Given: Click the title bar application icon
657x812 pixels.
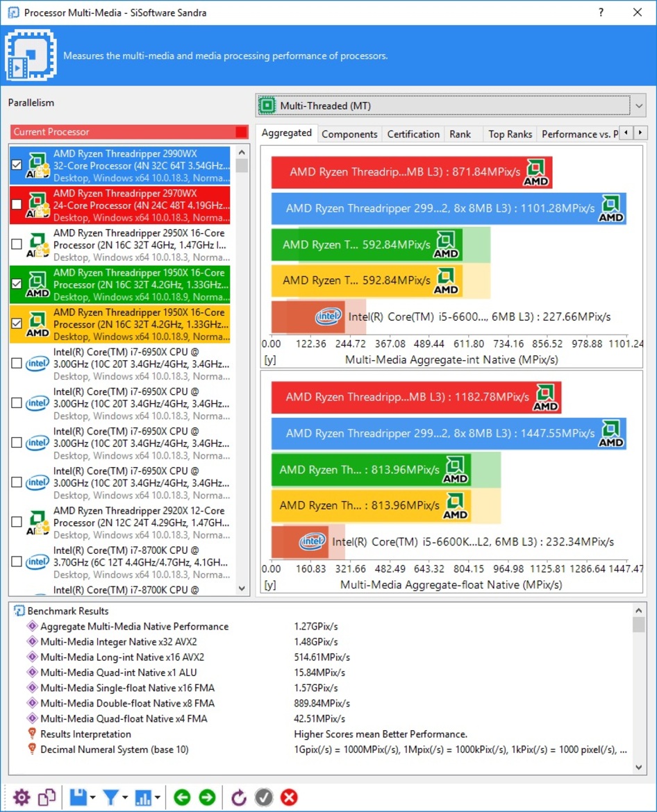Looking at the screenshot, I should tap(13, 12).
